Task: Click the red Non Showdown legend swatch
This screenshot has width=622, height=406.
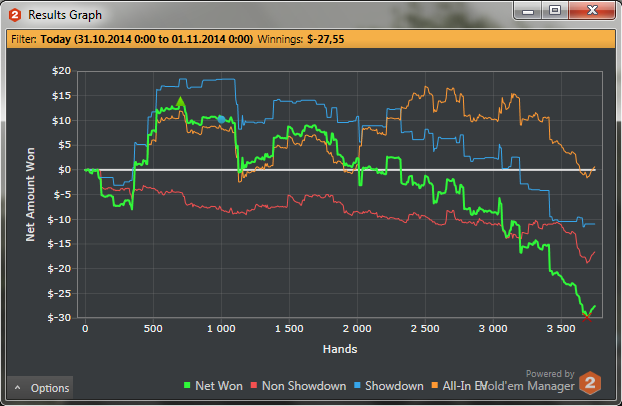Action: tap(254, 385)
